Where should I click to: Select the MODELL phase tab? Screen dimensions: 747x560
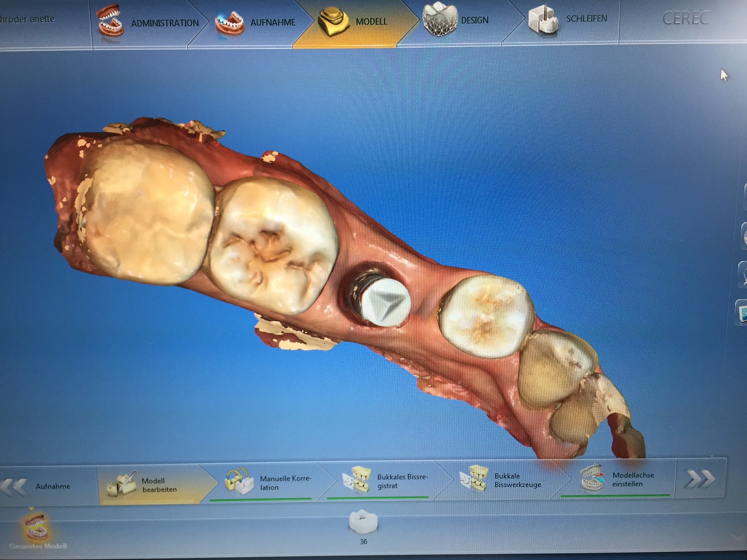tap(371, 22)
